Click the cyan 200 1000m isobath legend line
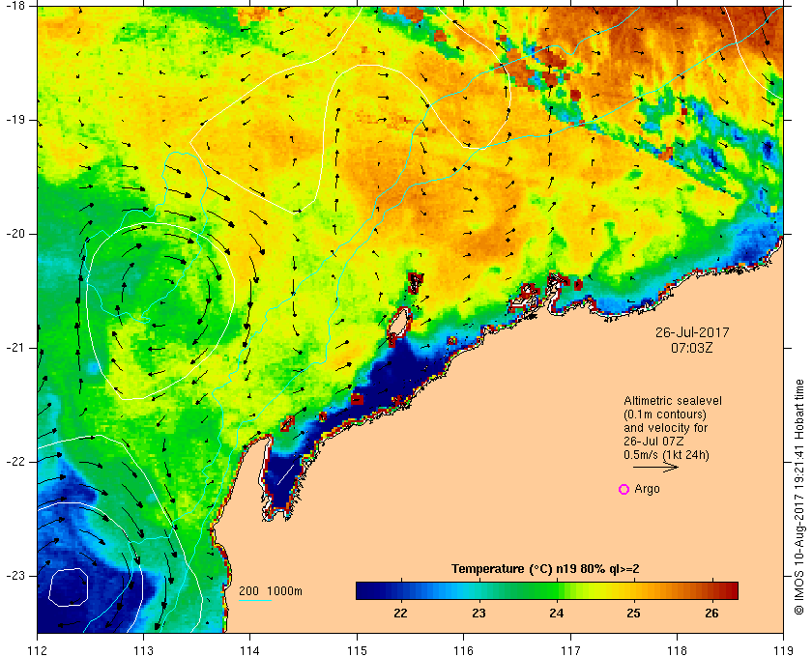812x657 pixels. pyautogui.click(x=255, y=601)
